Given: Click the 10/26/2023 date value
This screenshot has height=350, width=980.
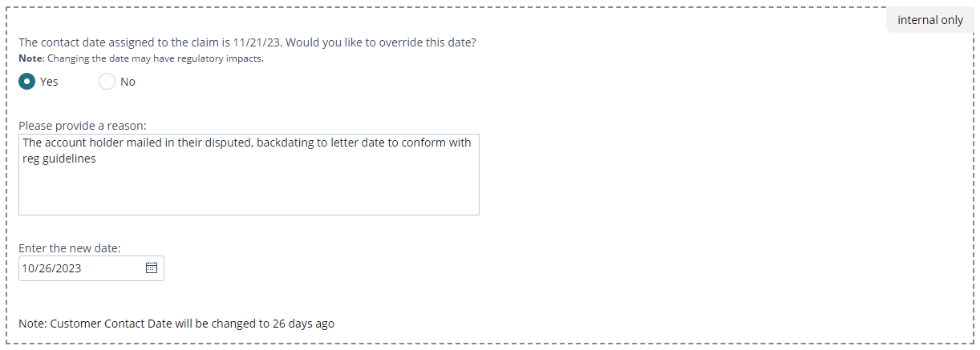Looking at the screenshot, I should tap(52, 268).
